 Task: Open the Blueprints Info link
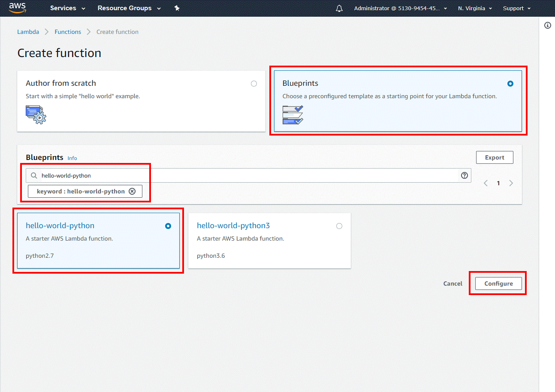[72, 158]
